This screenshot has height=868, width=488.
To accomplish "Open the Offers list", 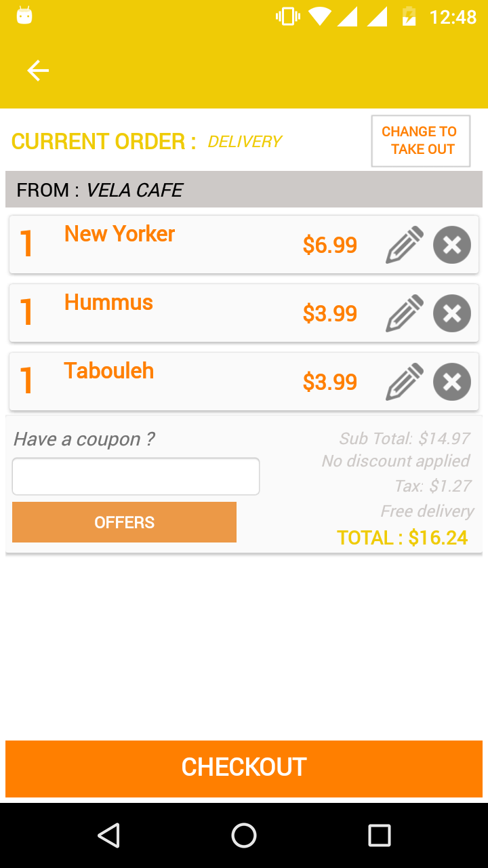I will coord(124,522).
